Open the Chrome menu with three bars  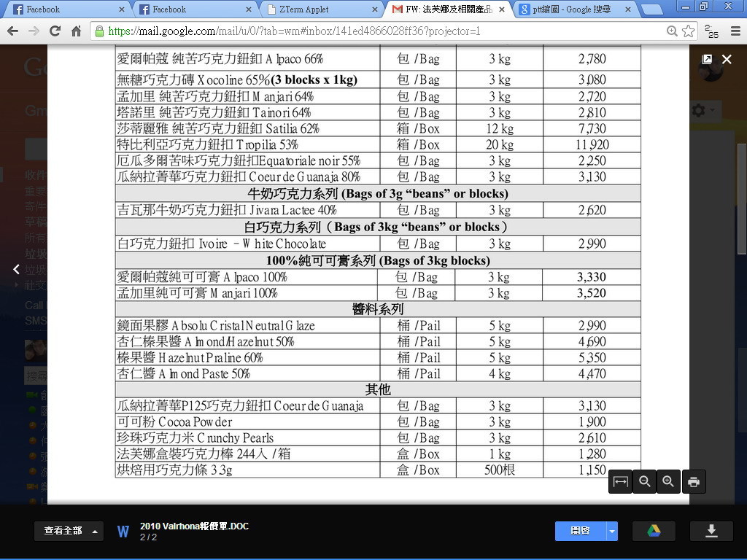(x=735, y=31)
